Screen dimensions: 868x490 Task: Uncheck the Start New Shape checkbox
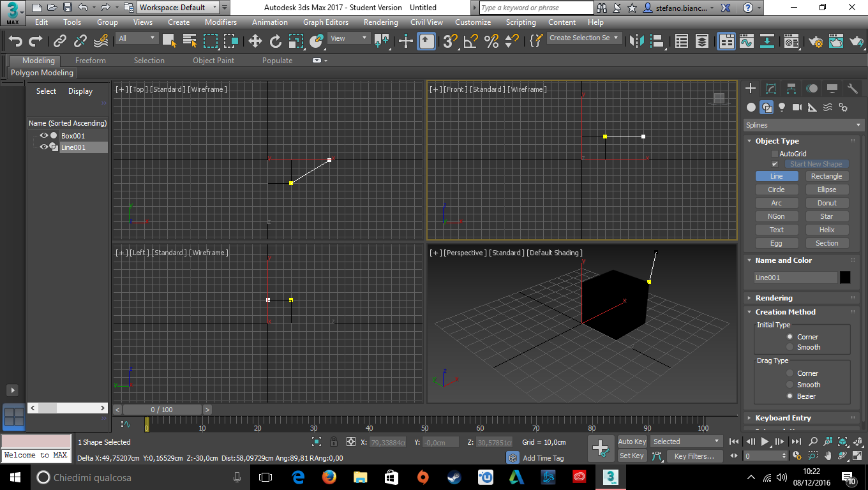[775, 164]
